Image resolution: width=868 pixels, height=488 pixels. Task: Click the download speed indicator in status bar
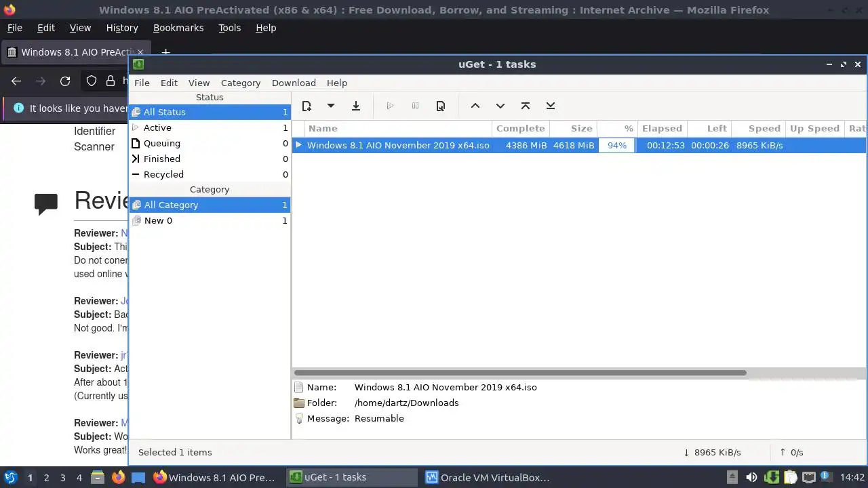pos(712,452)
